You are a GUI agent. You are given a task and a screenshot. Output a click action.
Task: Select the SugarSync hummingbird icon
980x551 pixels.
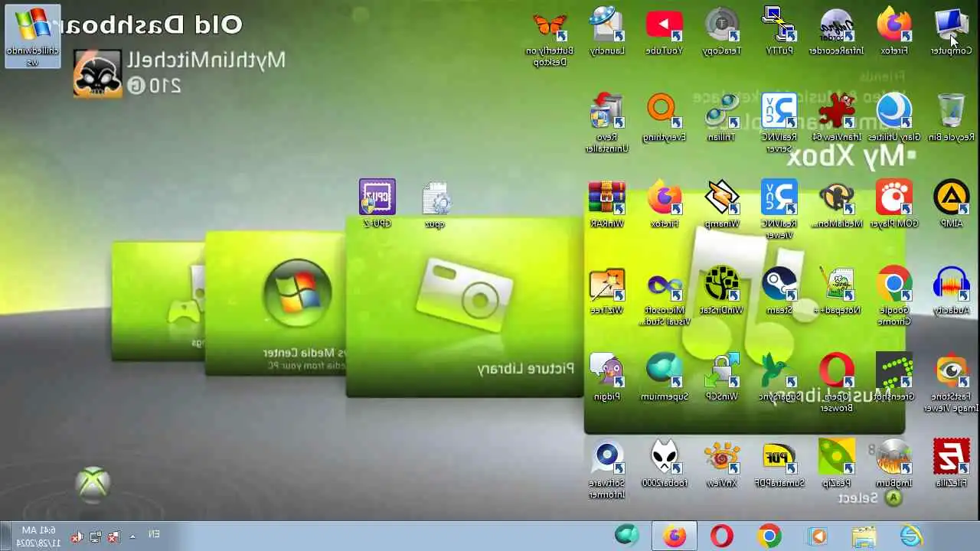(779, 377)
